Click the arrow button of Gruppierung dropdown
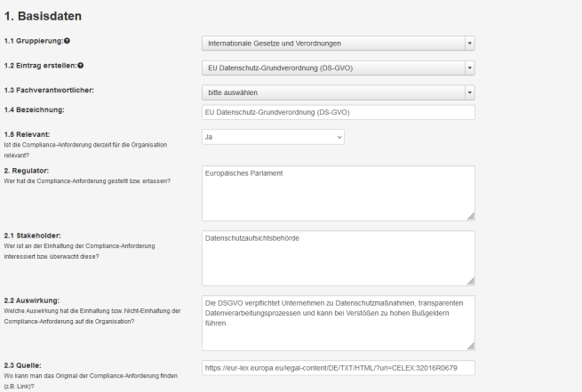This screenshot has width=582, height=392. [x=470, y=43]
